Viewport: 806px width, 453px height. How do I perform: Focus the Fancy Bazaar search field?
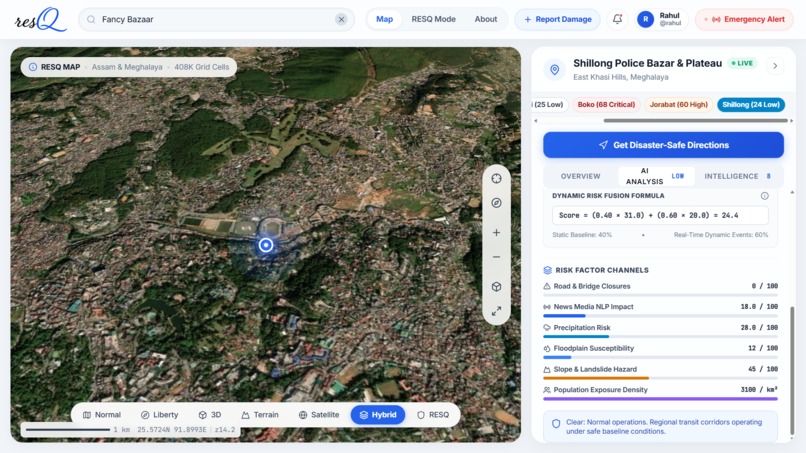(x=216, y=20)
